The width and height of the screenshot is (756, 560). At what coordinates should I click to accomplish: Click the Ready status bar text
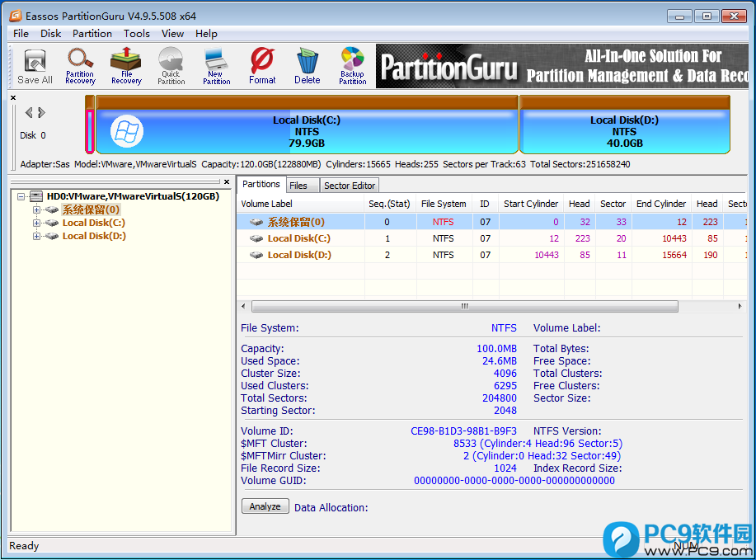[x=24, y=545]
